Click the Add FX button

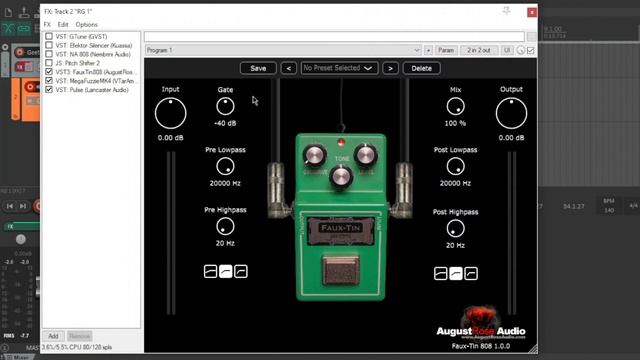(x=53, y=336)
